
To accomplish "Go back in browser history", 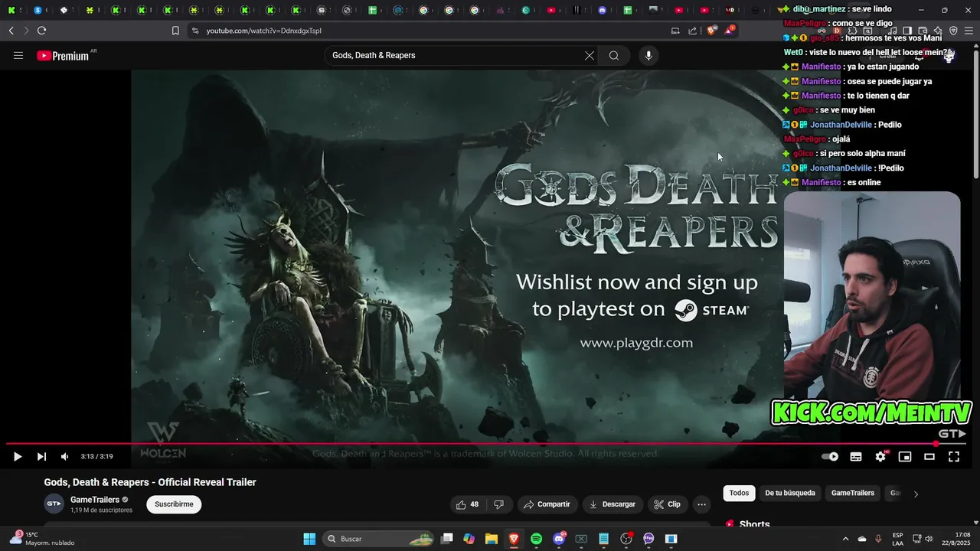I will (x=11, y=31).
